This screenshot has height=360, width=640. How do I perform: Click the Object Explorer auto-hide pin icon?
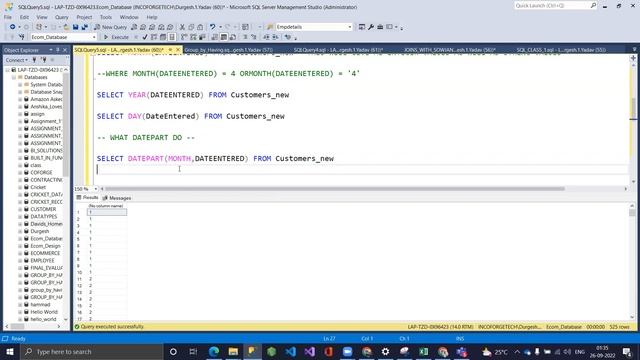pyautogui.click(x=58, y=50)
